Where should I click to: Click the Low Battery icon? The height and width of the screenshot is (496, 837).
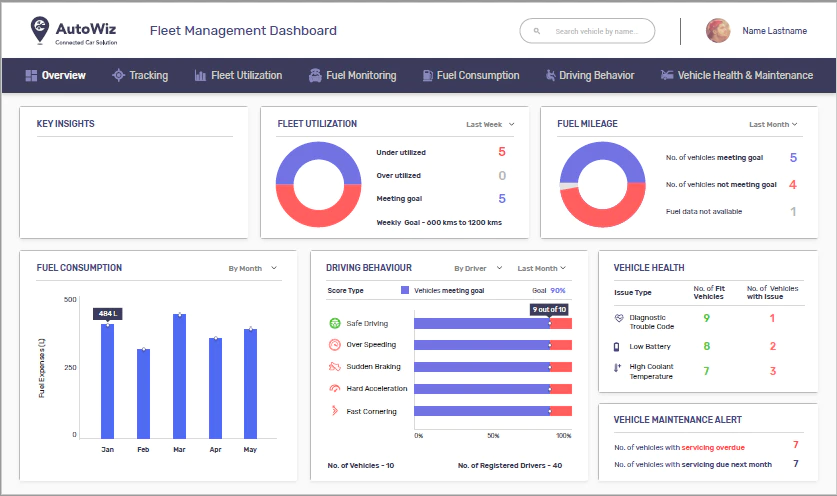point(617,347)
